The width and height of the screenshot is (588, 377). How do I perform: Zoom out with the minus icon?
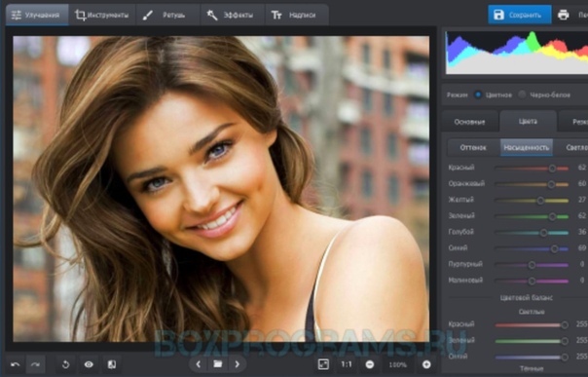(x=369, y=364)
